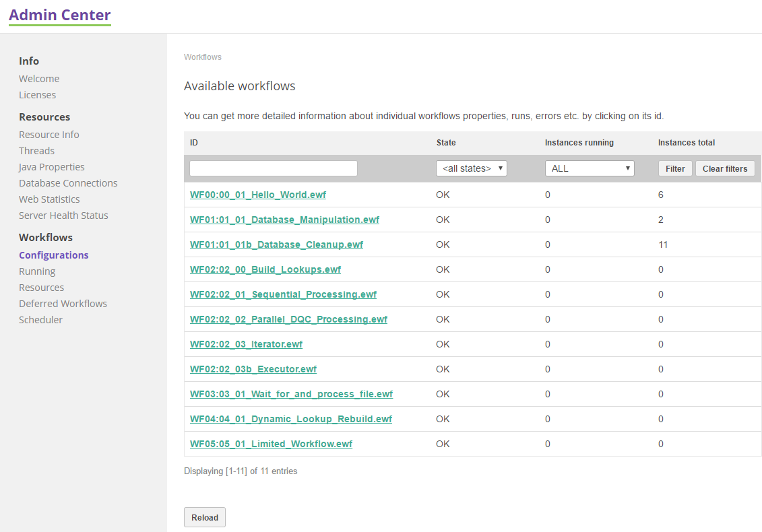Open WF04:04_01_Dynamic_Lookup_Rebuild.ewf details
Screen dimensions: 762x532
point(291,418)
